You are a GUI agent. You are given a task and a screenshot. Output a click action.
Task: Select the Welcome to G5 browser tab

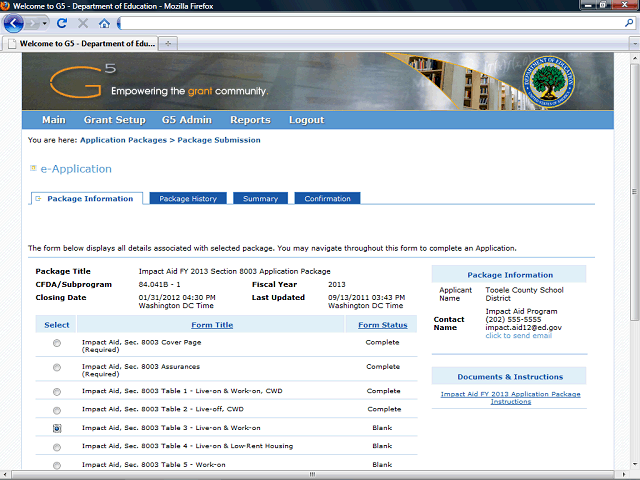(x=81, y=43)
